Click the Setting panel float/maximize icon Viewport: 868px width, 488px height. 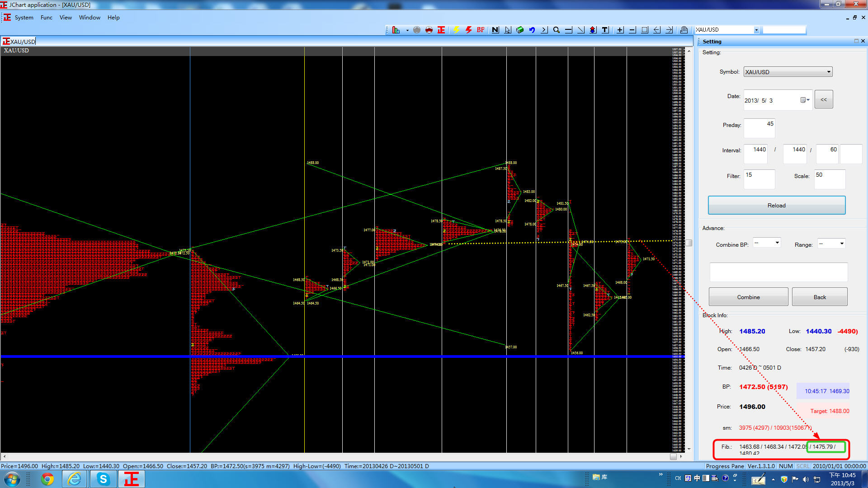[856, 41]
